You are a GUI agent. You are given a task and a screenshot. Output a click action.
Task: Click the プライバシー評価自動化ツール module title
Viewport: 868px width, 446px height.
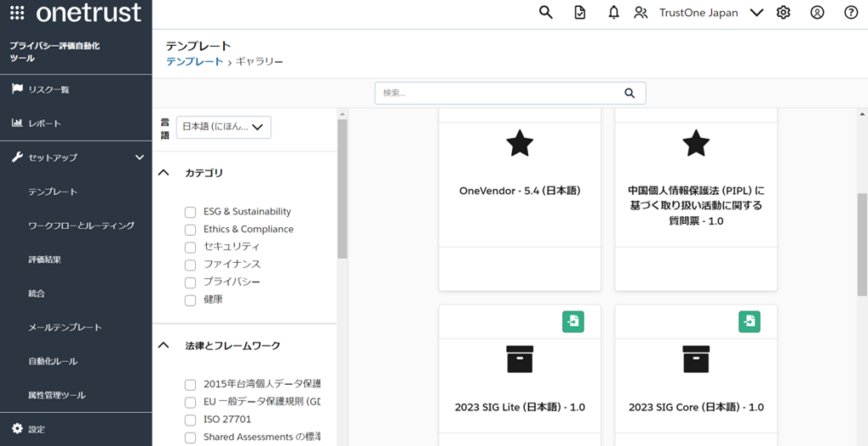[x=54, y=52]
